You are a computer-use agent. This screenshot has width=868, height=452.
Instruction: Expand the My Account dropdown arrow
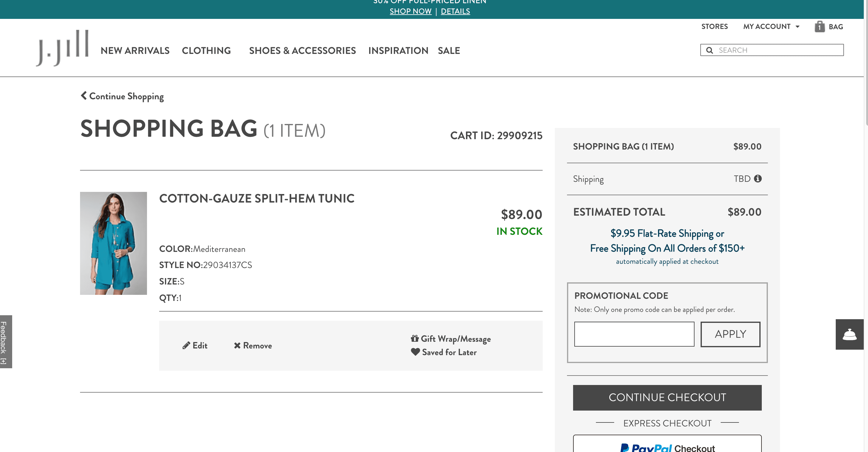pyautogui.click(x=797, y=26)
